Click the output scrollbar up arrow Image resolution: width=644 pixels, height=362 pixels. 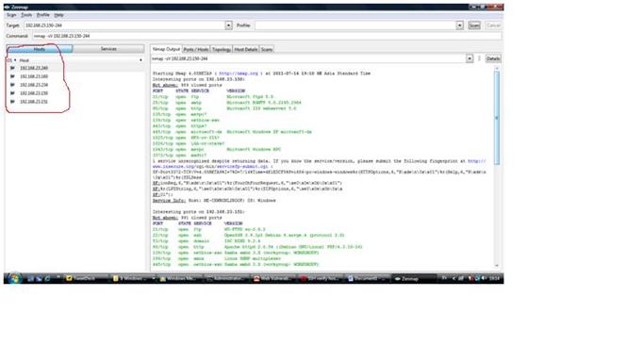click(497, 68)
